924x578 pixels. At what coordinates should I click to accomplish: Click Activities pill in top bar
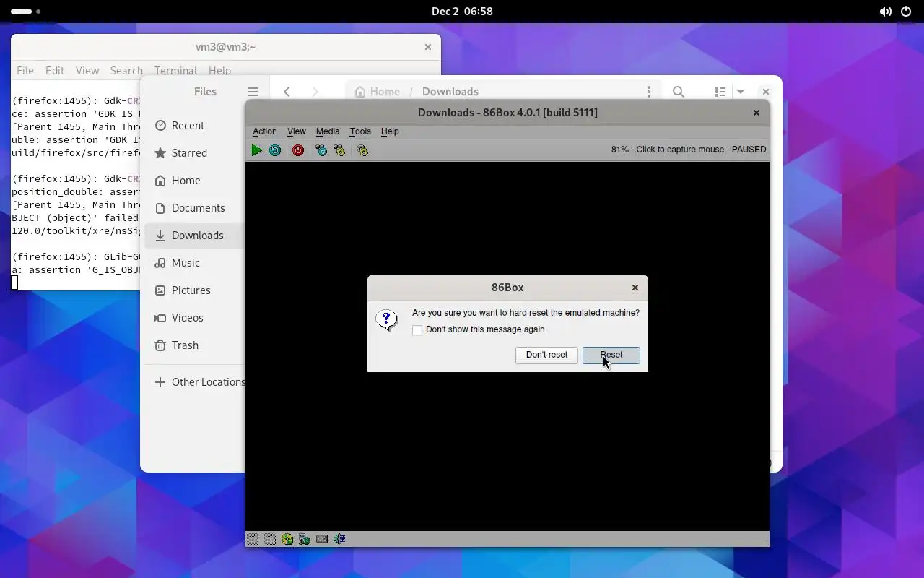(x=25, y=12)
